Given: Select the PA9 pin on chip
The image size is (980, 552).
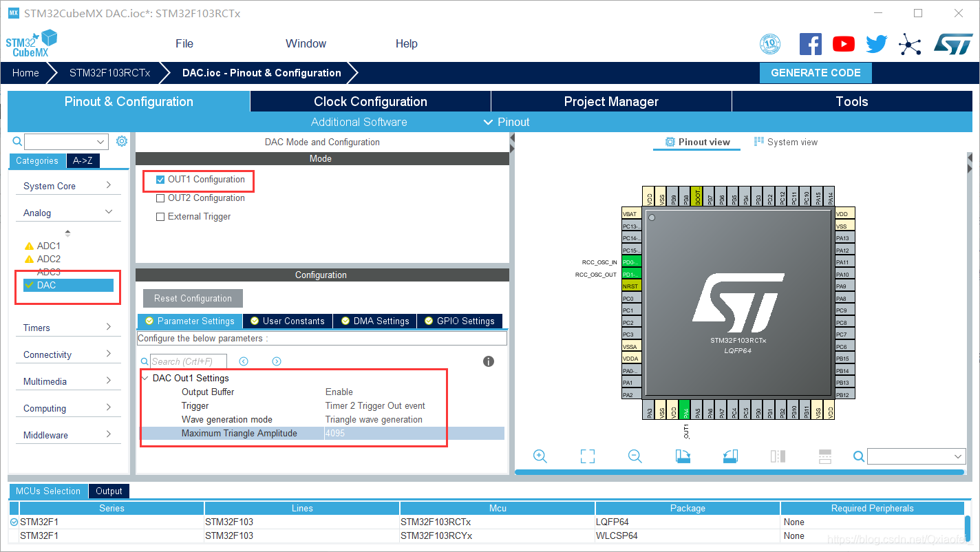Looking at the screenshot, I should click(844, 286).
